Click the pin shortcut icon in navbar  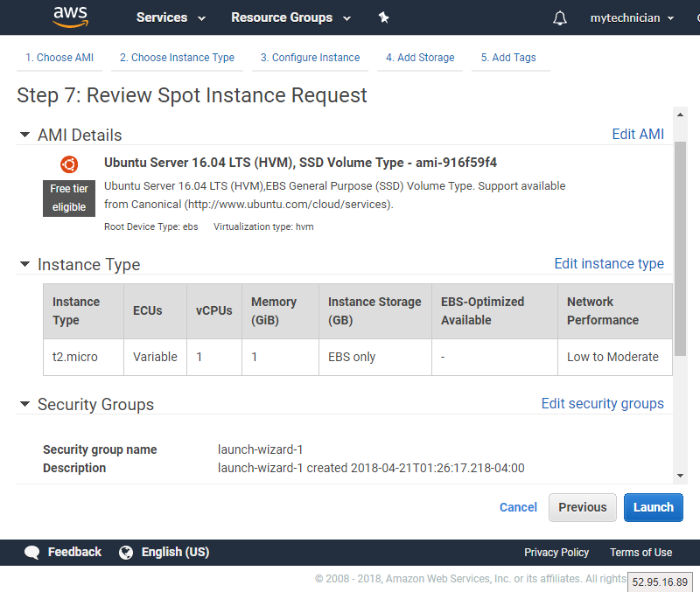click(383, 17)
